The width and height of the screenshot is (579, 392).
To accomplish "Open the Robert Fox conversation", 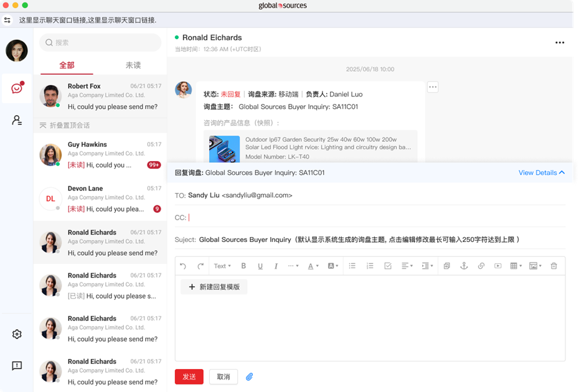I will [100, 96].
